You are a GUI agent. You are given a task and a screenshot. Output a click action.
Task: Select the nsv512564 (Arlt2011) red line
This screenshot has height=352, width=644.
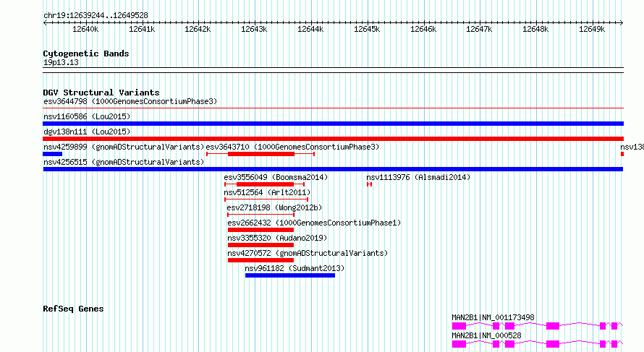coord(266,199)
